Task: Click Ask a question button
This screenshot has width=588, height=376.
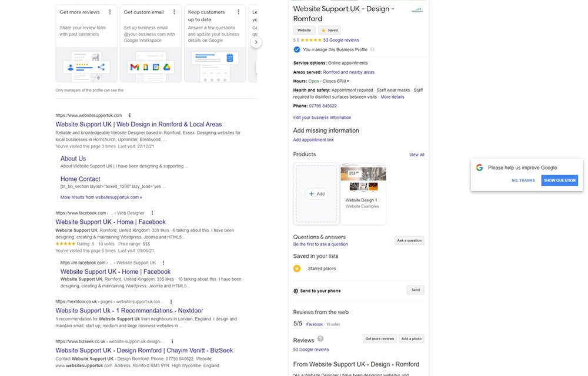Action: 409,240
